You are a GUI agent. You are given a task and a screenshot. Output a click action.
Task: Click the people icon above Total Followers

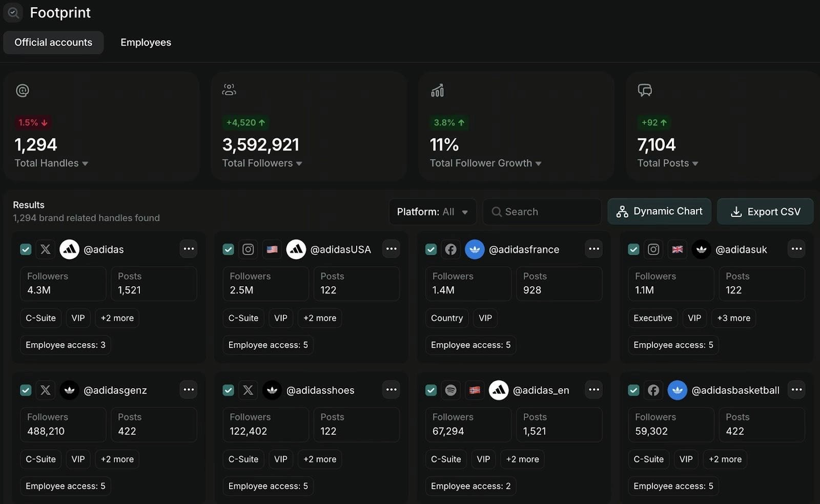229,90
